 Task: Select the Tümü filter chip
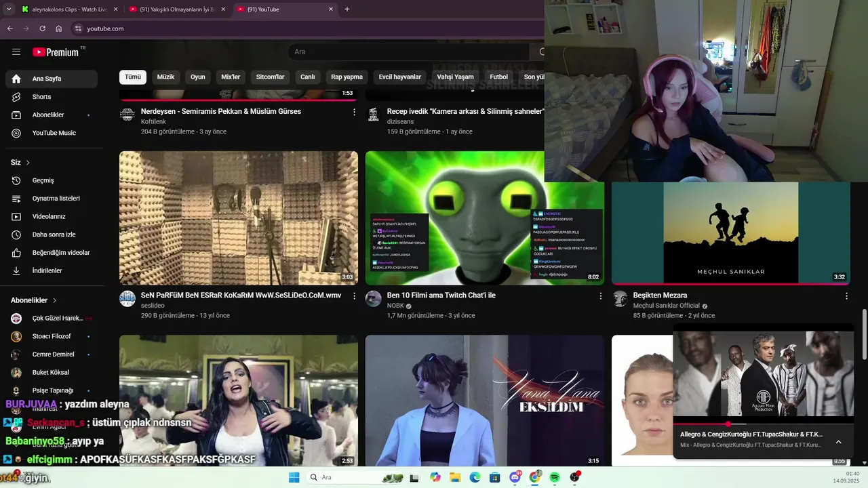click(133, 77)
